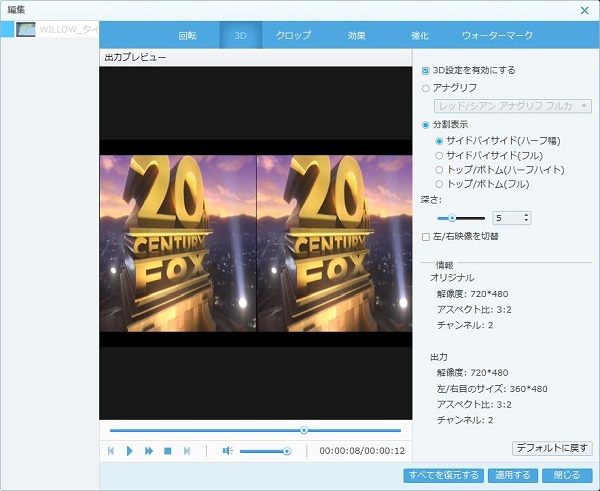
Task: Adjust the 深さ depth slider
Action: click(x=452, y=218)
